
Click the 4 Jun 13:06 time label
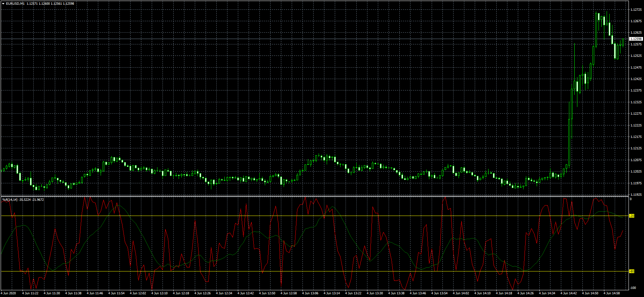point(310,293)
